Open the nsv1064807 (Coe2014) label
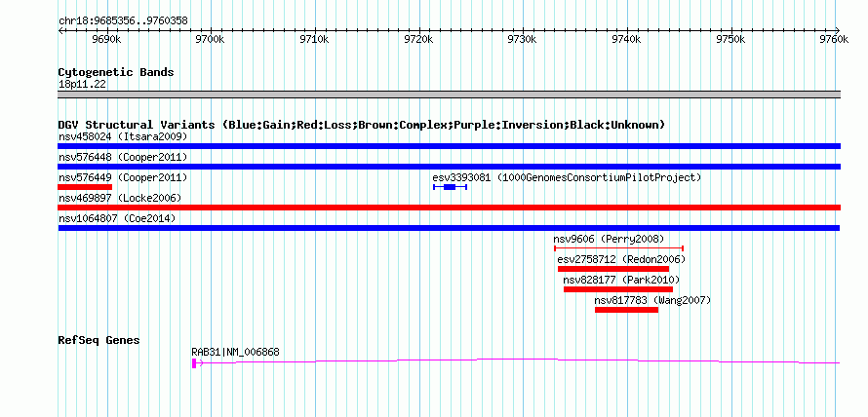This screenshot has width=868, height=417. point(117,218)
